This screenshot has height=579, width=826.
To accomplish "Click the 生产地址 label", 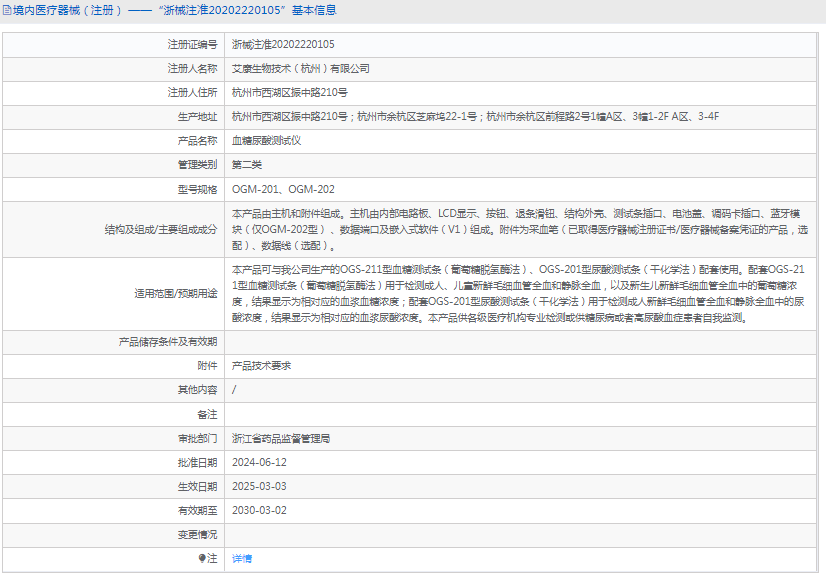I will point(197,116).
